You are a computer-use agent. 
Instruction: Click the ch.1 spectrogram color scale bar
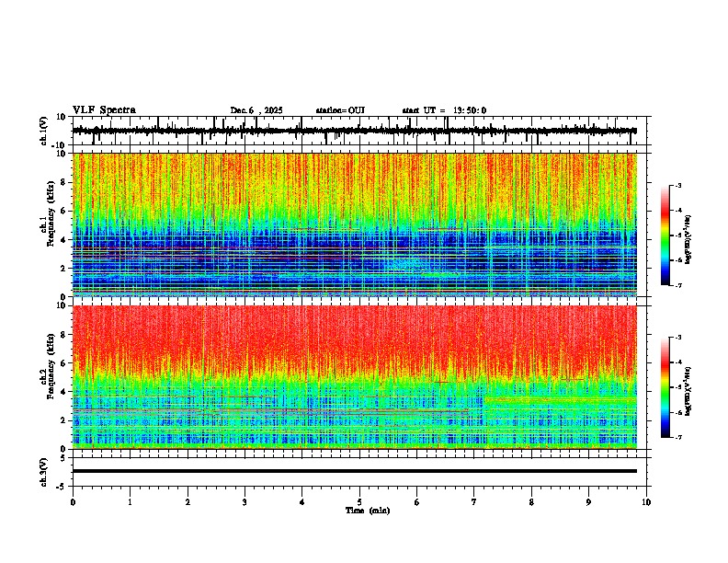click(x=665, y=236)
